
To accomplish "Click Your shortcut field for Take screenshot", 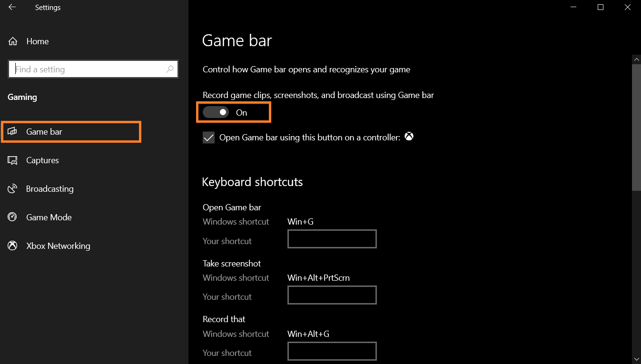I will point(332,295).
